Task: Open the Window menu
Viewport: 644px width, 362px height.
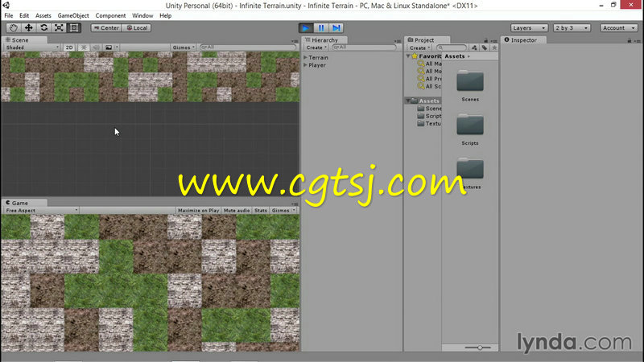Action: (x=142, y=15)
